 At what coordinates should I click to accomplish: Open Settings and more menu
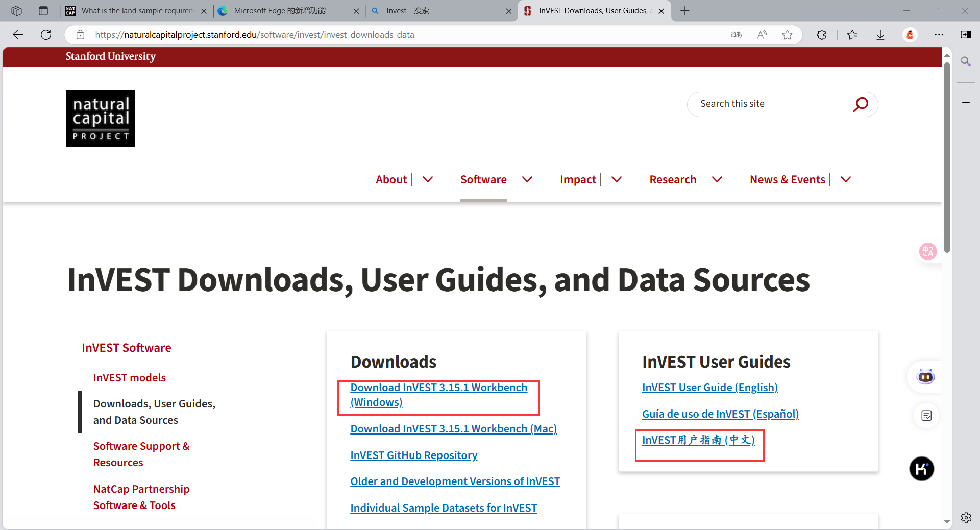[x=939, y=35]
